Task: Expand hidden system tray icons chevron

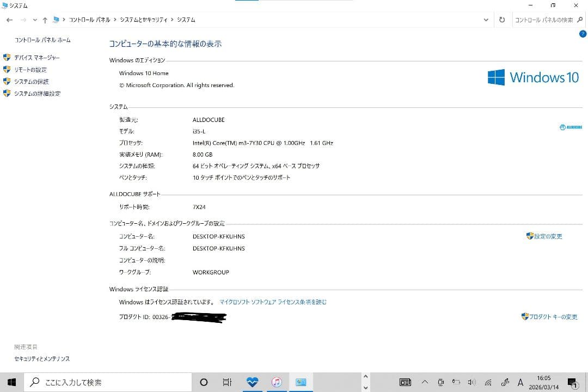Action: tap(425, 382)
